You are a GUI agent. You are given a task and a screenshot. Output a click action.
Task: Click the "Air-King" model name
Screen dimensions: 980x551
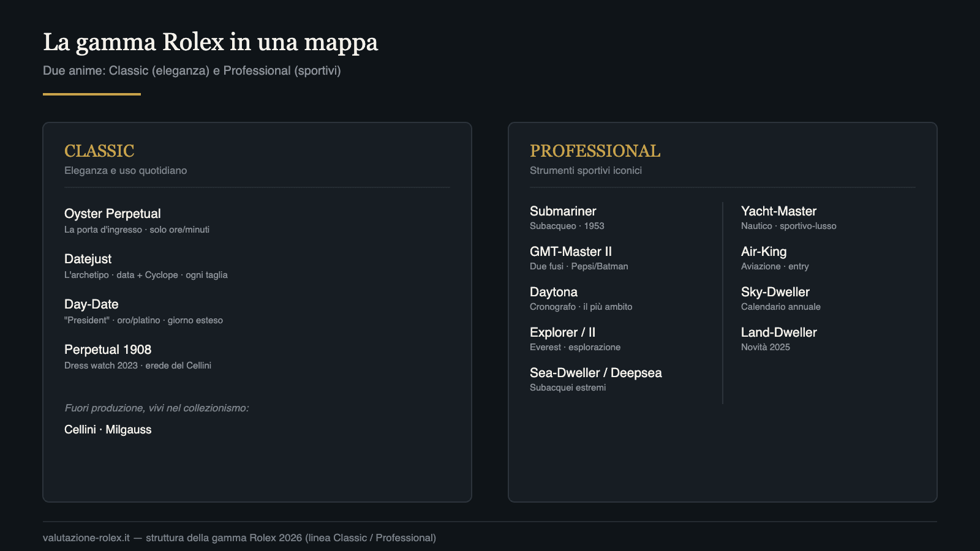[764, 252]
